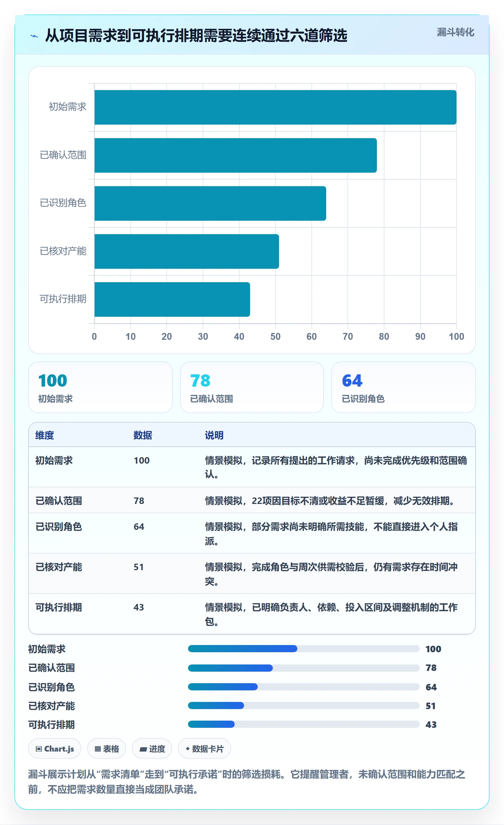Click the footer paragraph starting 漏斗展示计划
504x825 pixels.
point(247,781)
